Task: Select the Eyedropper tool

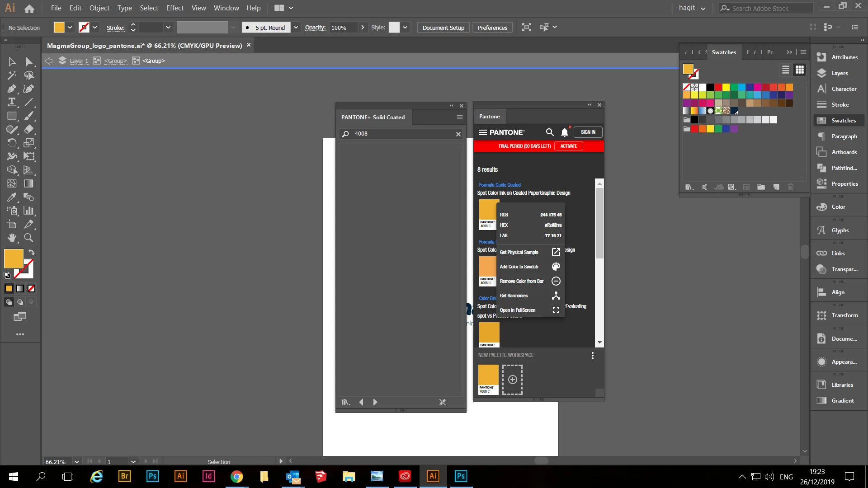Action: (12, 197)
